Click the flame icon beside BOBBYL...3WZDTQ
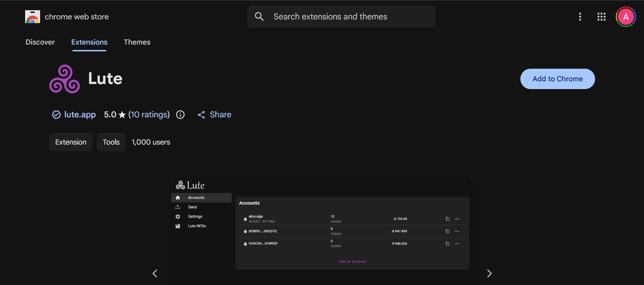Viewport: 644px width, 285px height. tap(245, 231)
